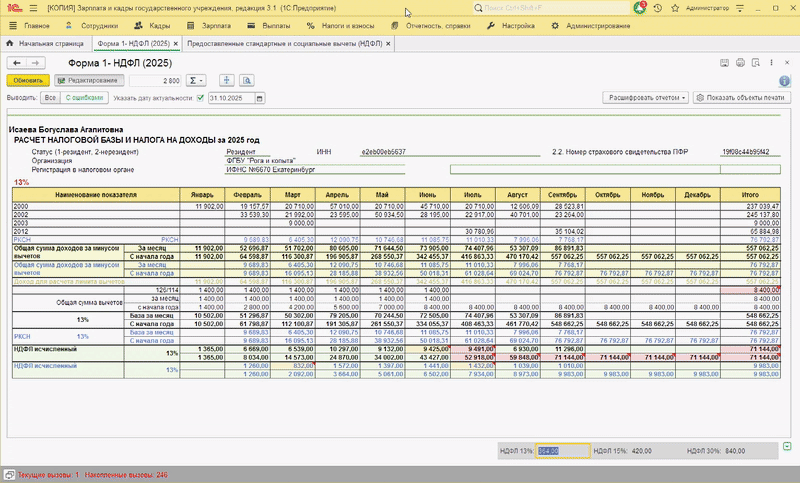Open the 1C logo application menu
Screen dimensions: 800x483
(x=15, y=8)
